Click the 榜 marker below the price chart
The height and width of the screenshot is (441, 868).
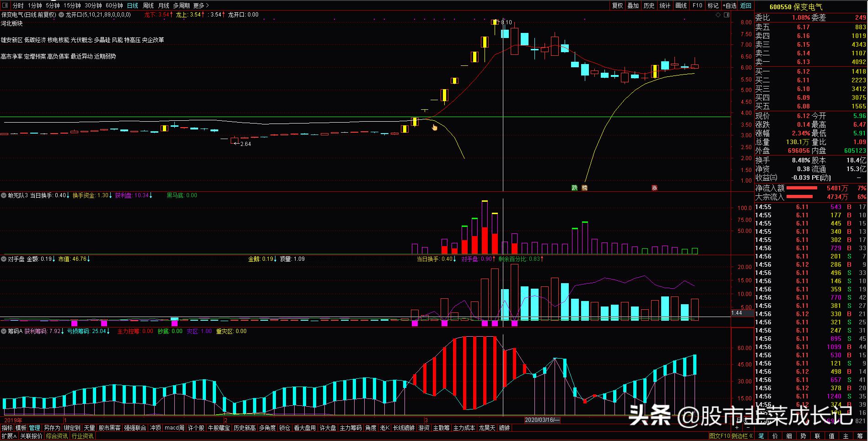pyautogui.click(x=584, y=188)
